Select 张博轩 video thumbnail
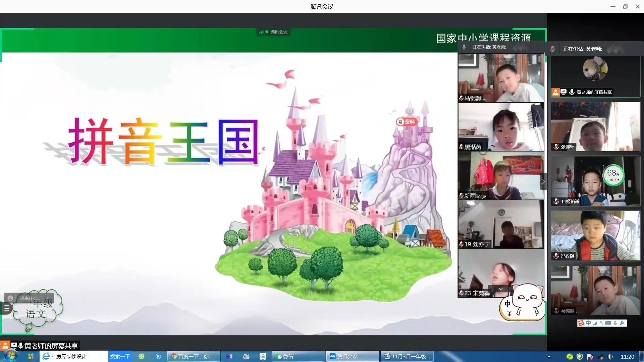Screen dimensions: 644x362 [595, 127]
